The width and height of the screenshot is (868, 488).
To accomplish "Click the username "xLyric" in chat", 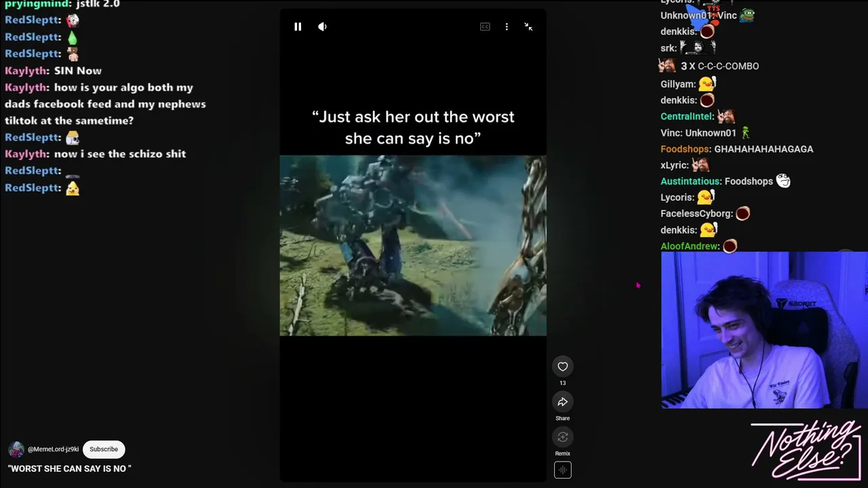I will click(675, 165).
